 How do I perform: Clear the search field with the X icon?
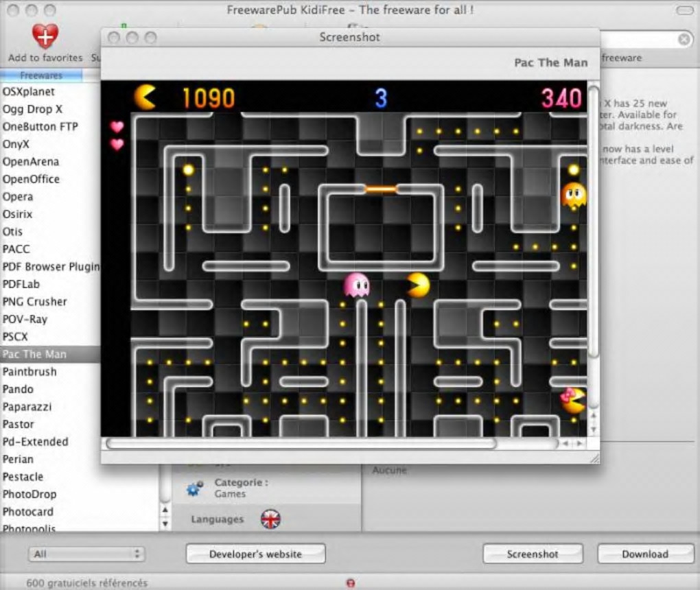click(x=684, y=39)
